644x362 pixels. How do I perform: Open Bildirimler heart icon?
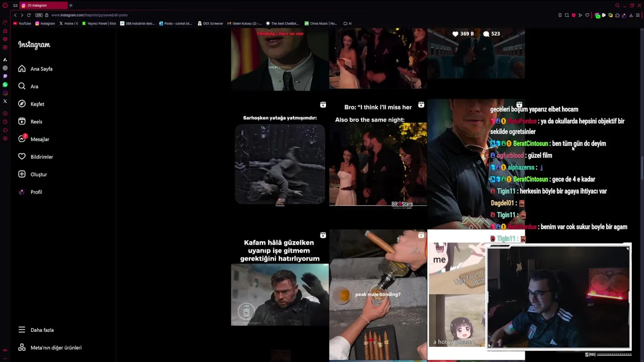tap(22, 156)
